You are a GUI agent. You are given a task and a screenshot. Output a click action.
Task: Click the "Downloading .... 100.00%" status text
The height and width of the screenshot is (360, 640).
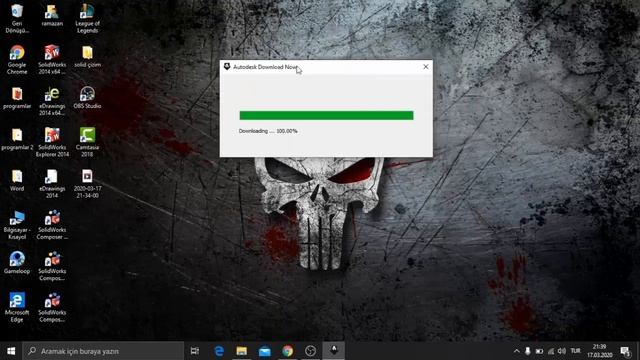268,131
